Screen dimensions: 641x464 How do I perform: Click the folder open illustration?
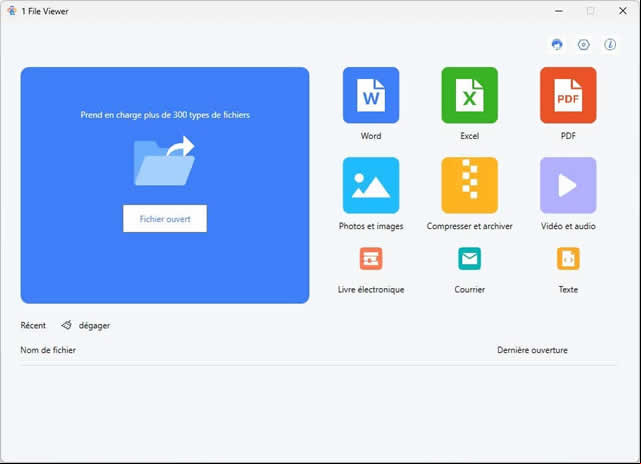[x=164, y=161]
